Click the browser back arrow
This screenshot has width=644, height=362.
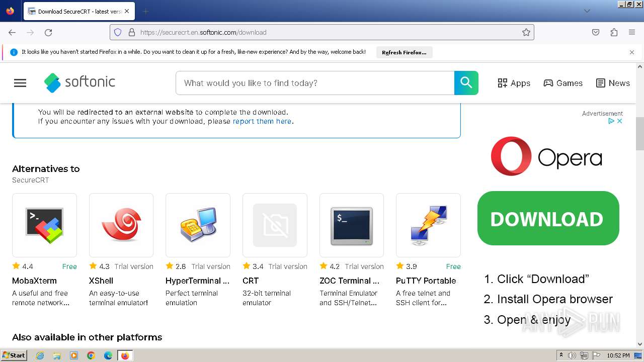[x=12, y=32]
